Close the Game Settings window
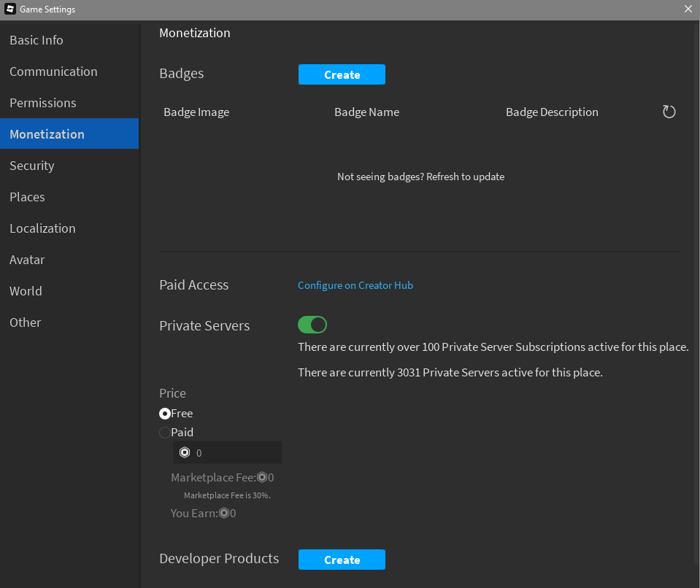This screenshot has height=588, width=700. 688,9
